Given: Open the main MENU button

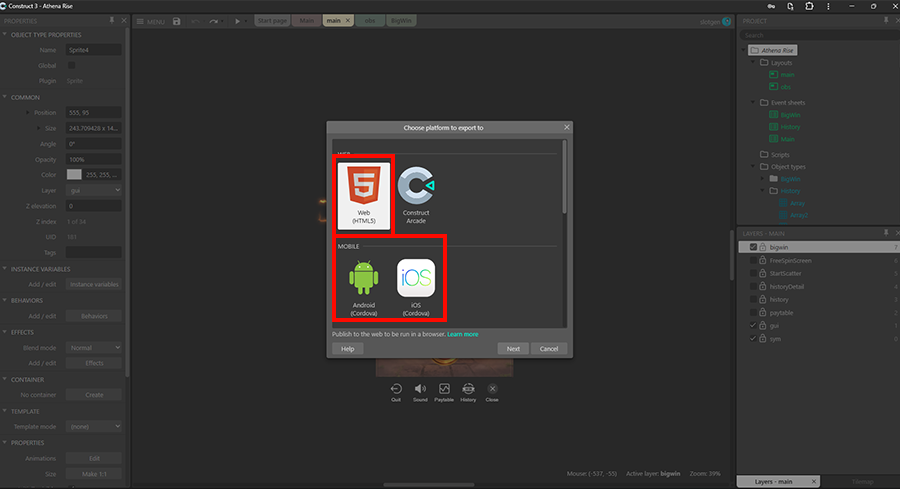Looking at the screenshot, I should [150, 21].
